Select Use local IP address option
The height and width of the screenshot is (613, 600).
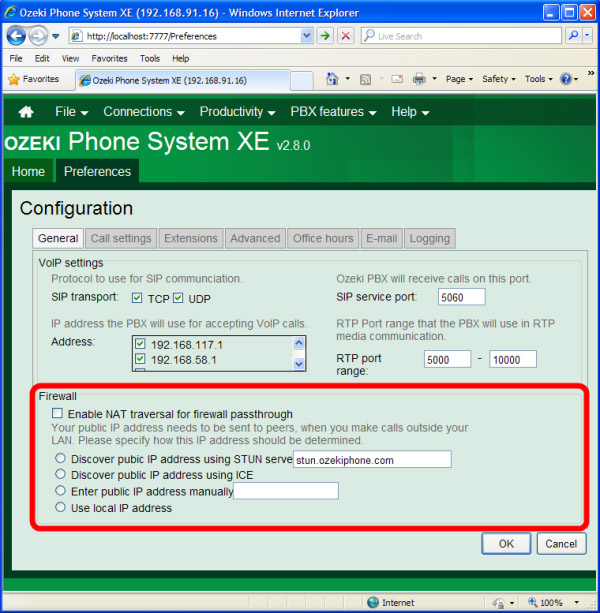pos(60,507)
